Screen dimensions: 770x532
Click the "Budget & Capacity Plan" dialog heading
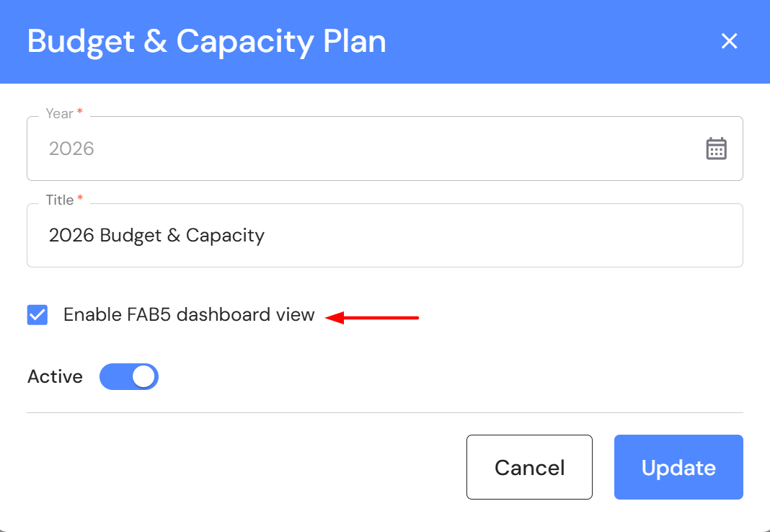pos(207,42)
